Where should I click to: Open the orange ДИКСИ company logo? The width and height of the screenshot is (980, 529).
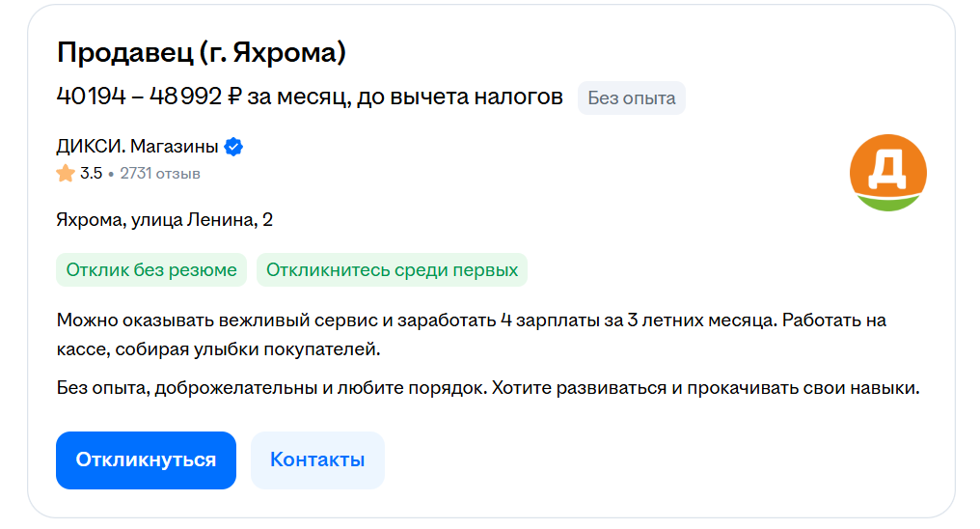tap(887, 173)
